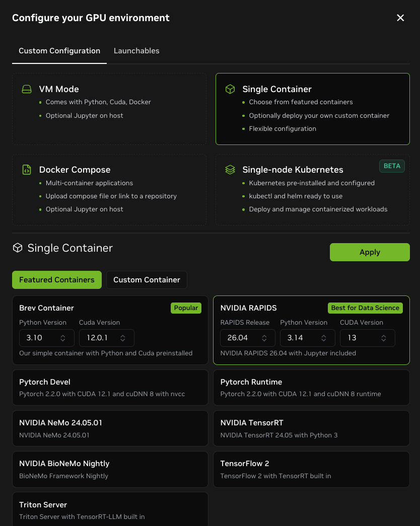Viewport: 420px width, 526px height.
Task: Apply the container configuration
Action: click(370, 252)
